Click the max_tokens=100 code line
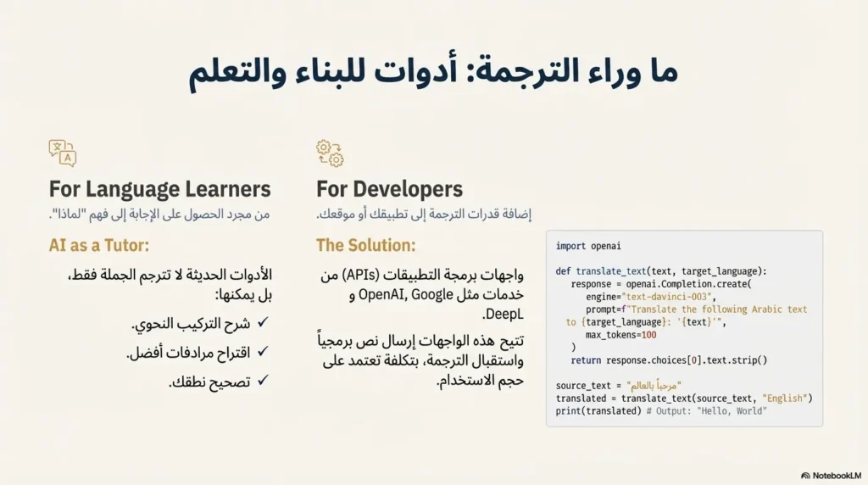This screenshot has width=868, height=485. 621,335
